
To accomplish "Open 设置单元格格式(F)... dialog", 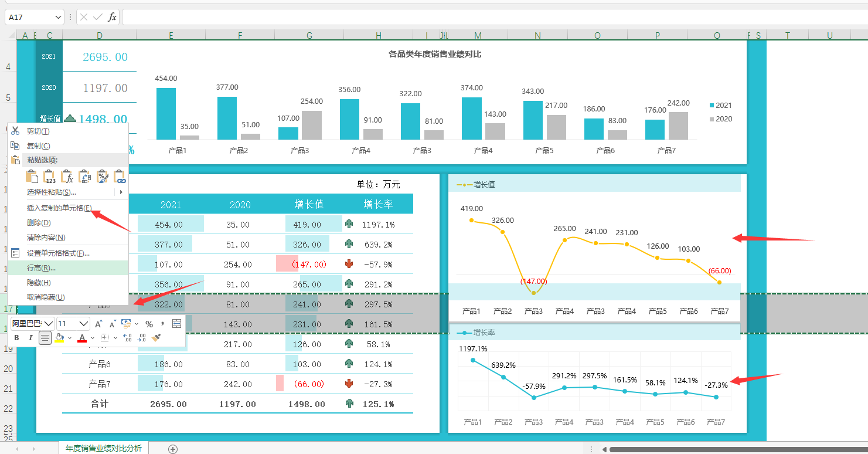I will [x=67, y=253].
